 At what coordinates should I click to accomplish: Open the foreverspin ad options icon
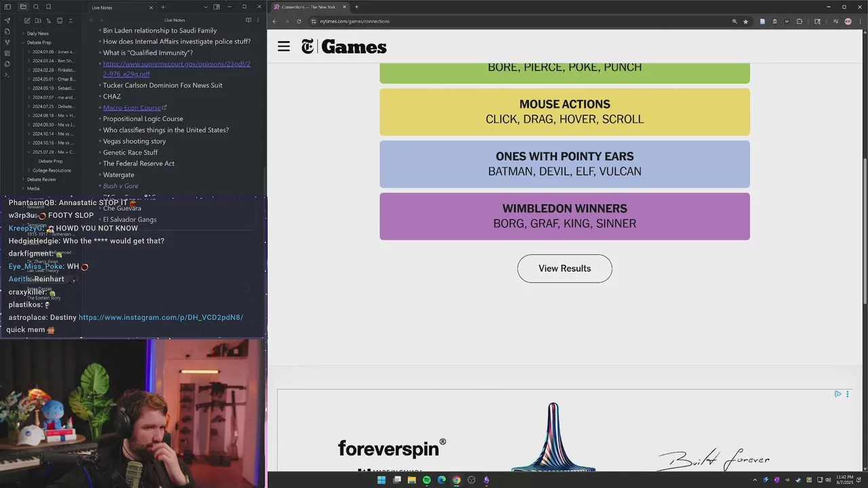847,394
